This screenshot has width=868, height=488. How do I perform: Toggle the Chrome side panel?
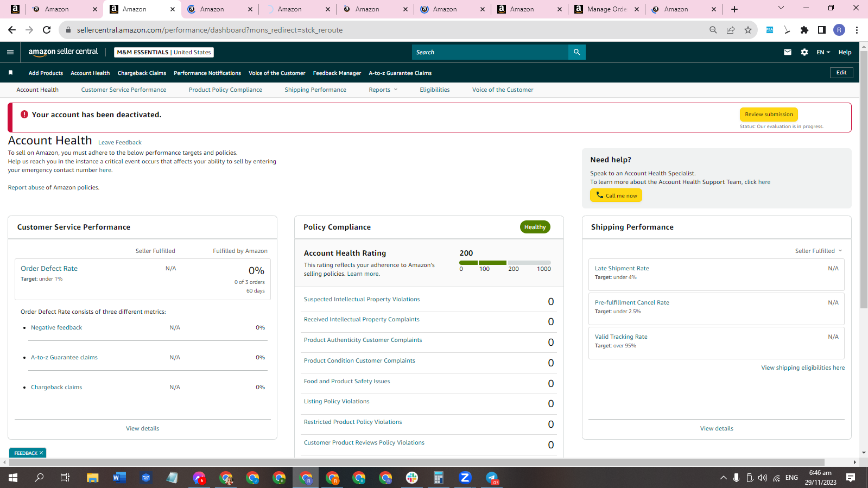[822, 30]
